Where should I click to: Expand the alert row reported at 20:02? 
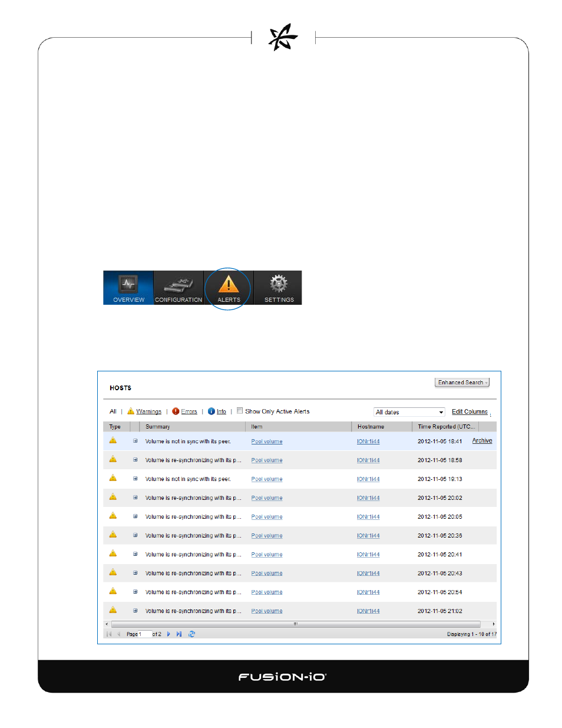coord(135,498)
